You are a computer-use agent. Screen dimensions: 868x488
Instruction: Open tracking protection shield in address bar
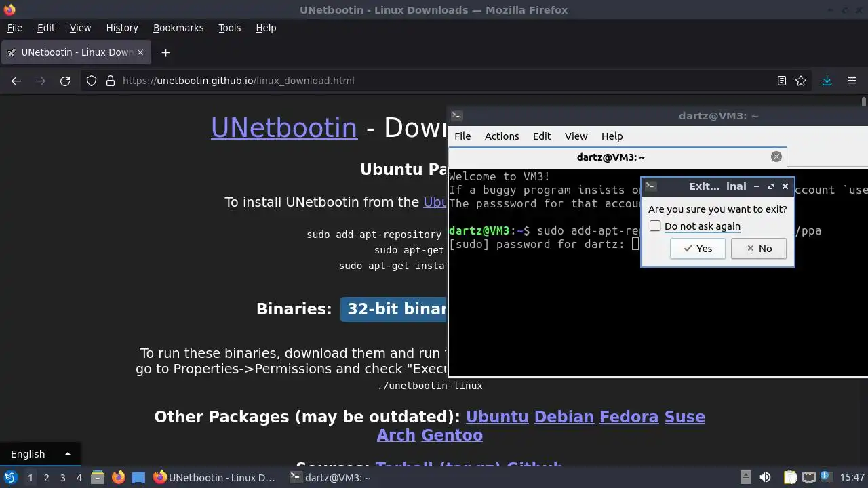(92, 81)
